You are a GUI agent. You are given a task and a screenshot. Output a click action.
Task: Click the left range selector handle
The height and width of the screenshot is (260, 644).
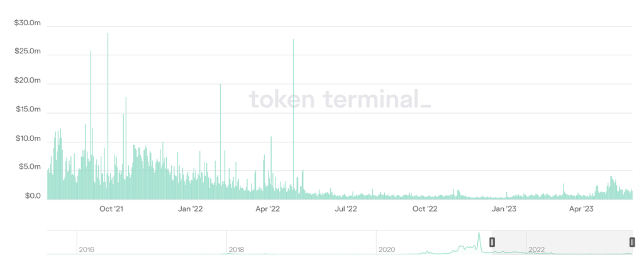(492, 242)
